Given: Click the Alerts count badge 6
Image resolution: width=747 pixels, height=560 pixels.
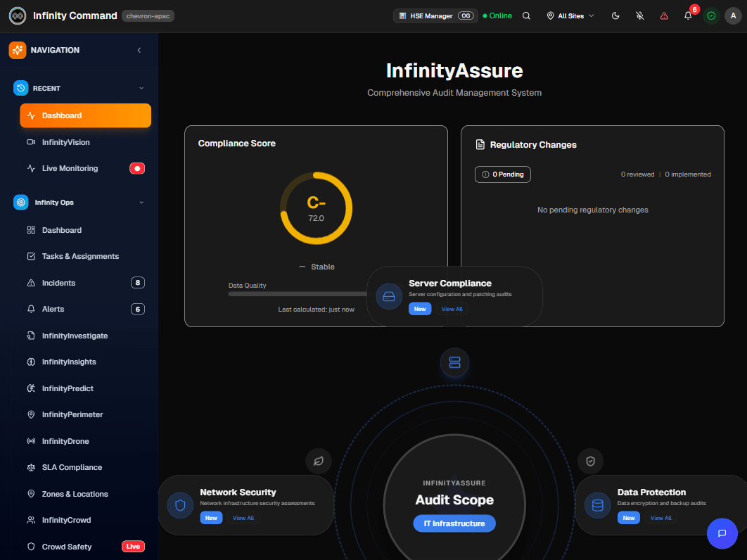Looking at the screenshot, I should point(138,310).
